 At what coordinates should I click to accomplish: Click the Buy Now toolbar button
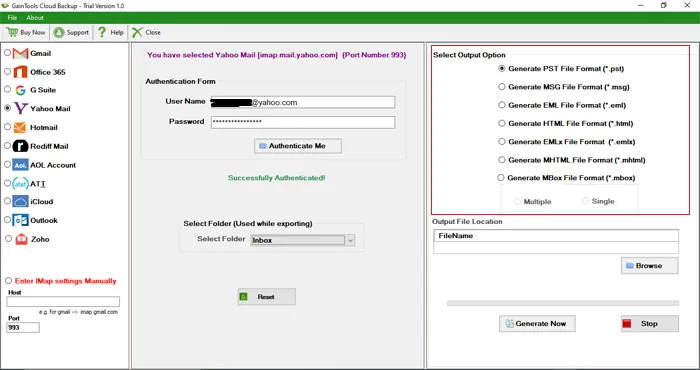pyautogui.click(x=25, y=32)
